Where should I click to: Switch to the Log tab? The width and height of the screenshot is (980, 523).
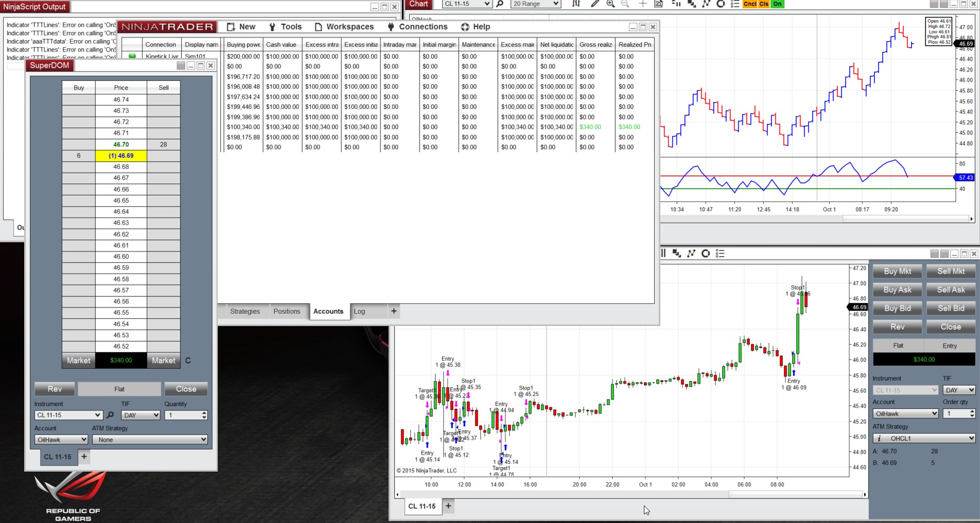359,311
